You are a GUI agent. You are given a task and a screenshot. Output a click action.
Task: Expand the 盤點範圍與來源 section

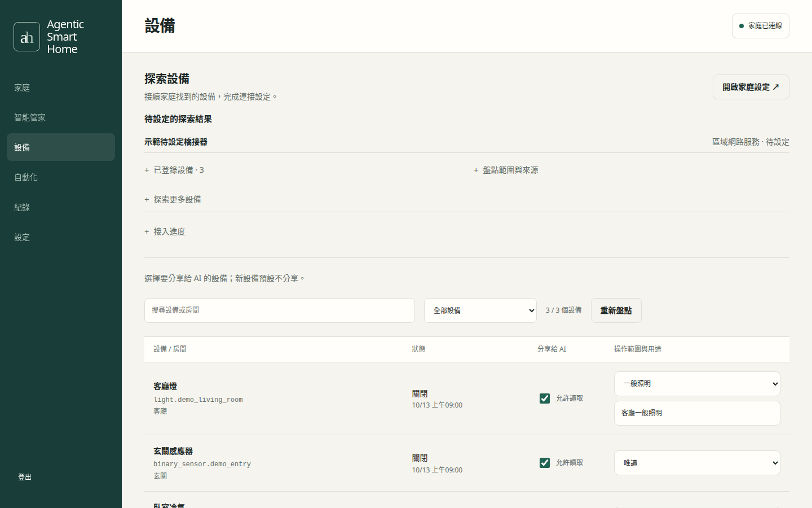pyautogui.click(x=506, y=170)
